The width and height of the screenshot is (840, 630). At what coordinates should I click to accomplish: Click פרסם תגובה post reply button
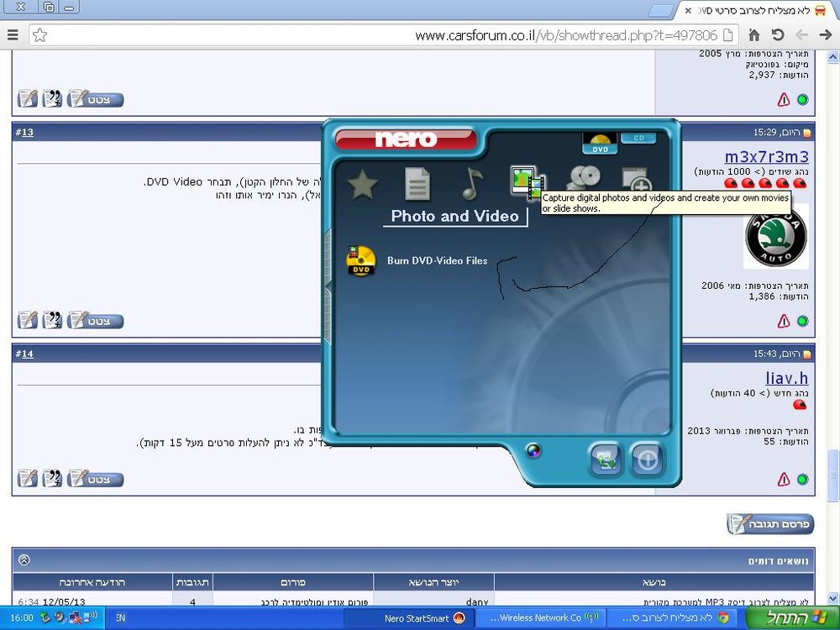pyautogui.click(x=770, y=524)
